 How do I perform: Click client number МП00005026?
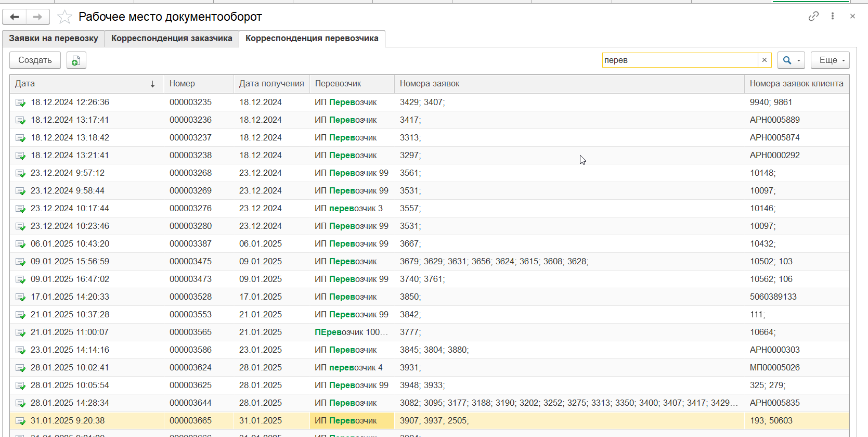(x=797, y=368)
